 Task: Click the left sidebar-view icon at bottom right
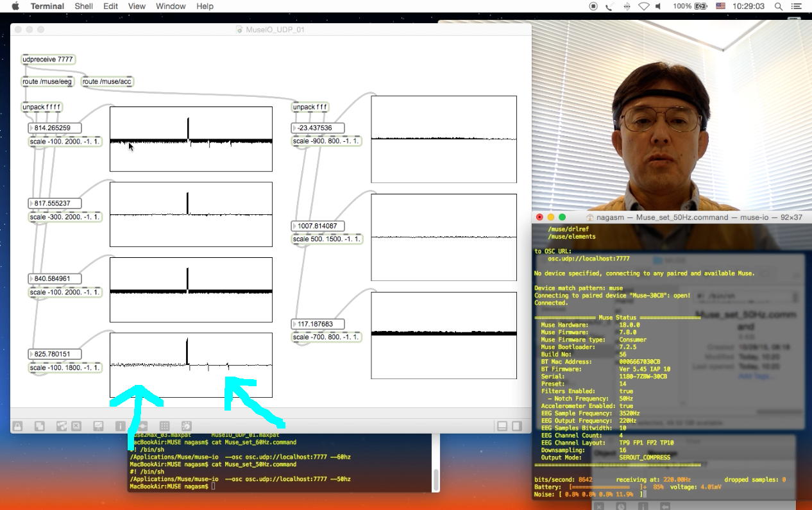coord(502,426)
